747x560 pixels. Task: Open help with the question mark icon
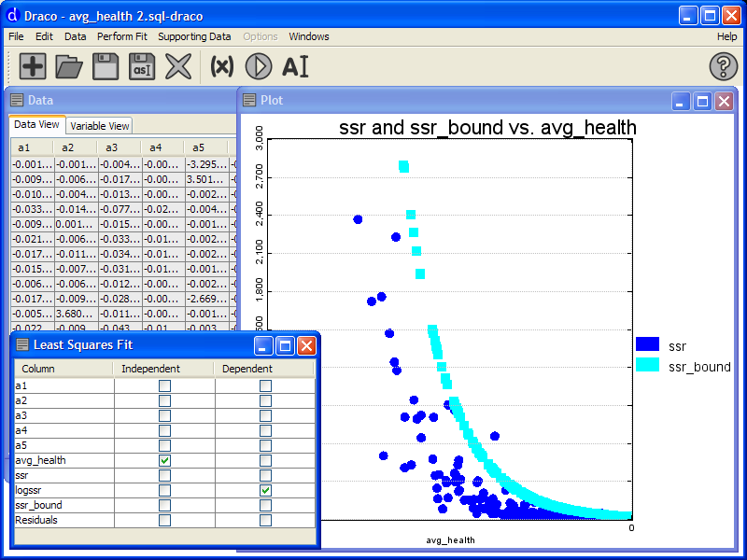coord(724,66)
